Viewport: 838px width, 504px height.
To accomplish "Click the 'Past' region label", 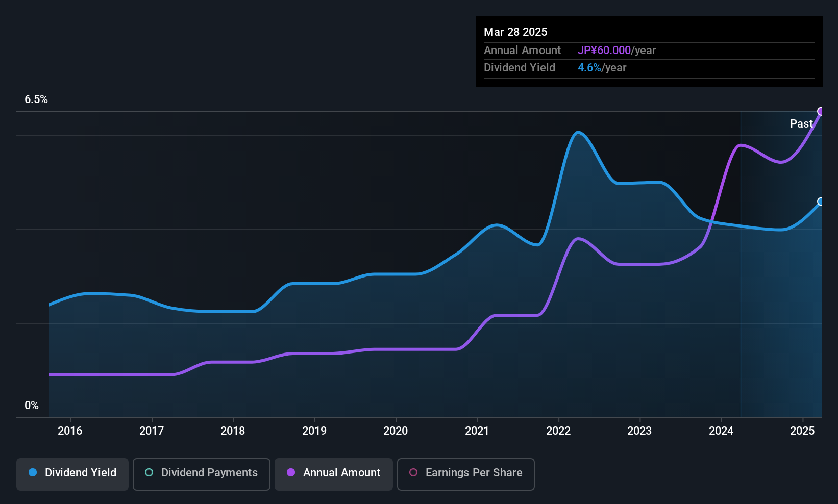I will [x=801, y=124].
